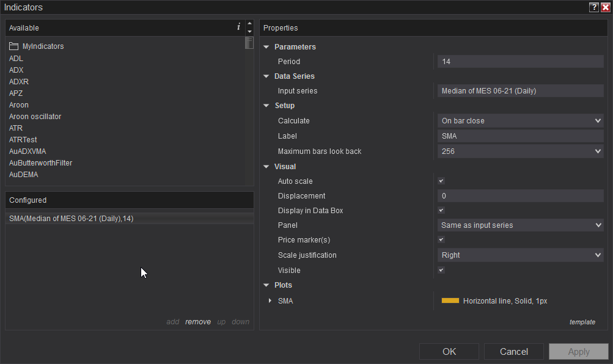Click the Period input field

point(520,62)
